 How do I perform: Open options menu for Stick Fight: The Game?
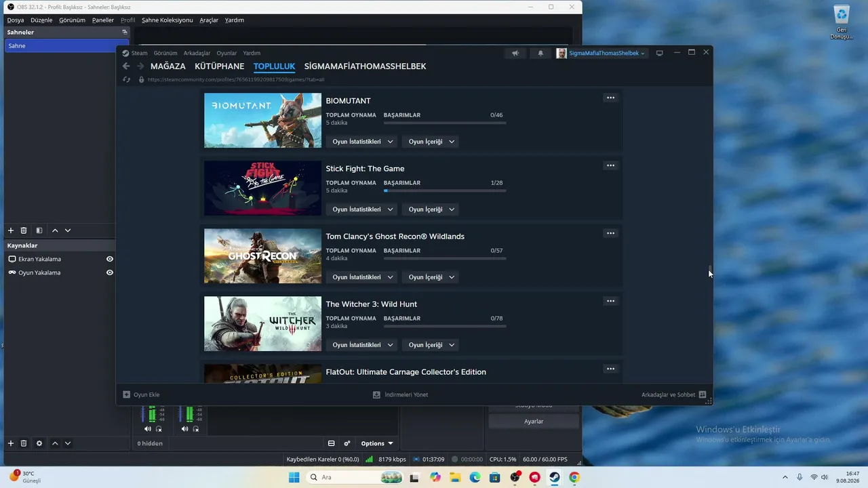pos(610,165)
